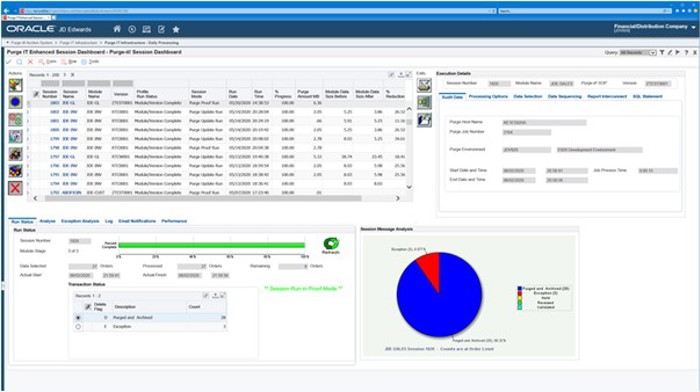Click the fifth Actions sidebar icon
This screenshot has height=392, width=700.
pos(15,154)
